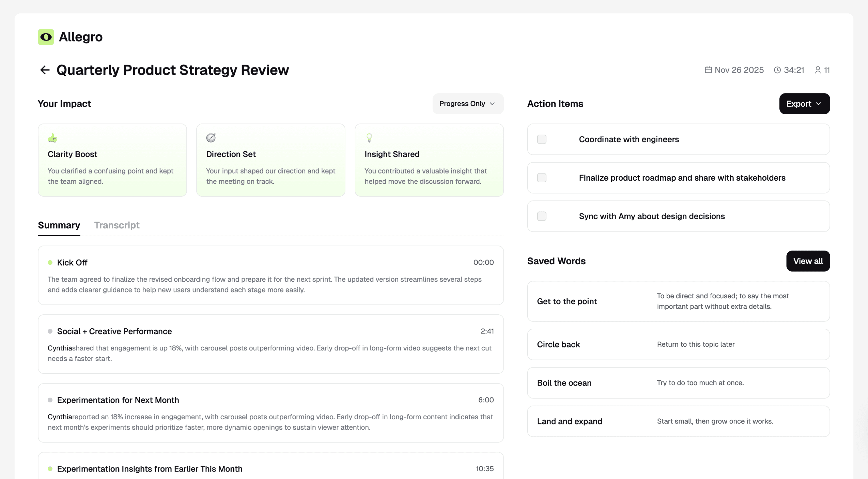
Task: Click the compass icon on Direction Set
Action: [211, 138]
